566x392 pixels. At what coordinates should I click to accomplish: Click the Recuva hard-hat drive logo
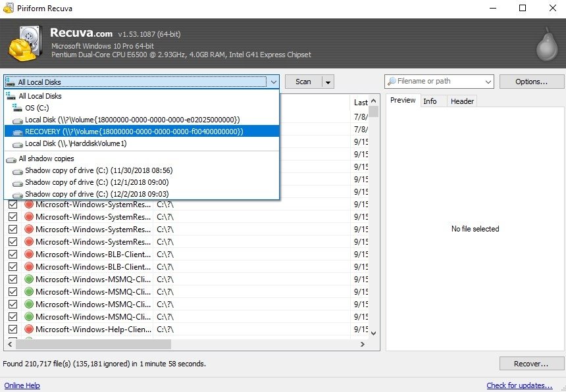(x=25, y=43)
